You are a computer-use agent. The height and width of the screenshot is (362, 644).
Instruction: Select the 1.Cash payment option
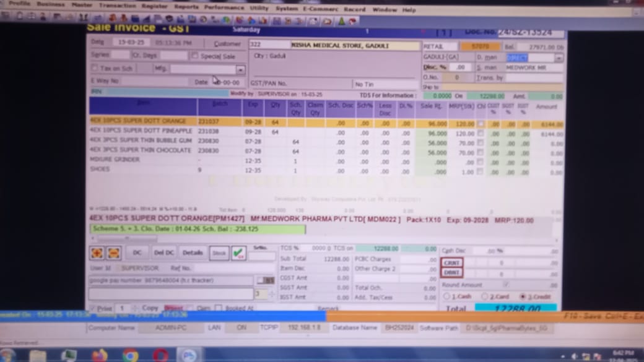click(x=447, y=297)
